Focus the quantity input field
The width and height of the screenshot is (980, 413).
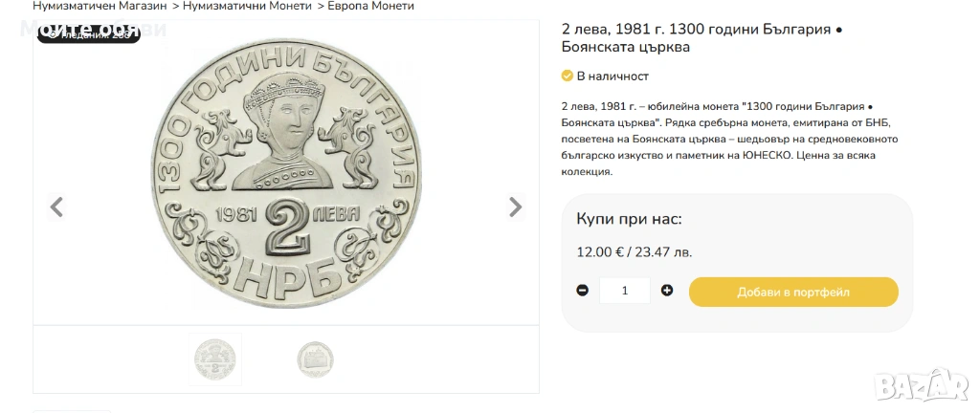click(625, 291)
